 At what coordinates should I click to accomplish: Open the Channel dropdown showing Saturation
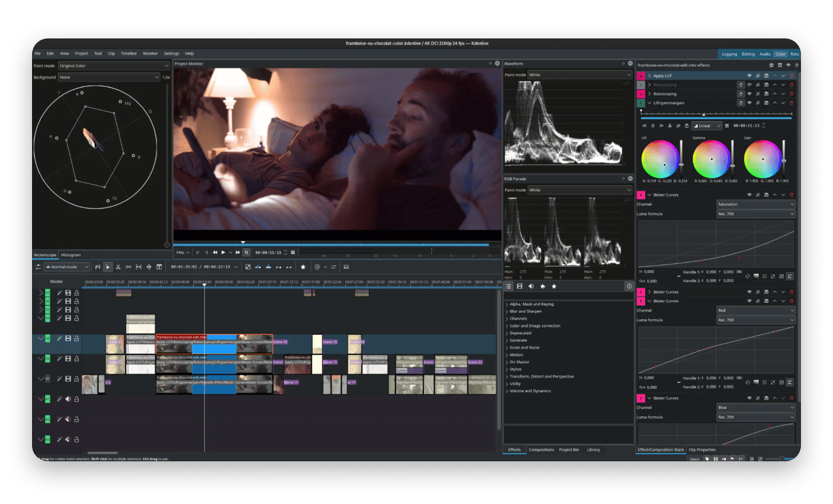tap(755, 204)
